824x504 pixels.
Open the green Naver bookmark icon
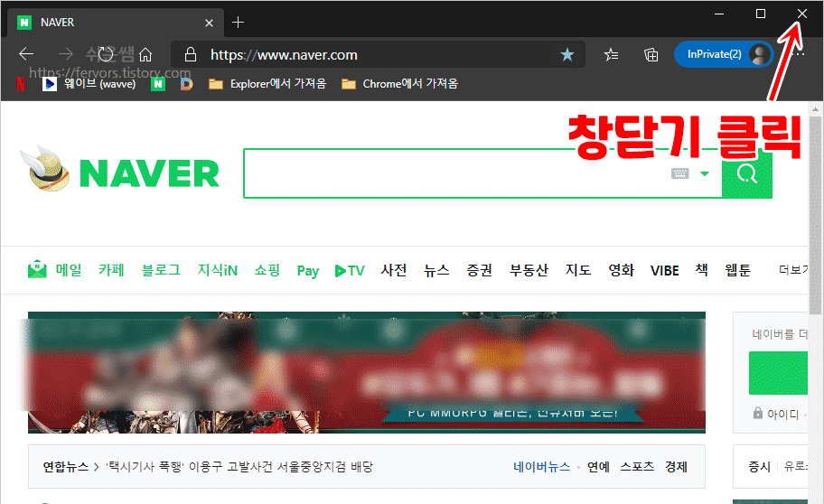point(157,84)
